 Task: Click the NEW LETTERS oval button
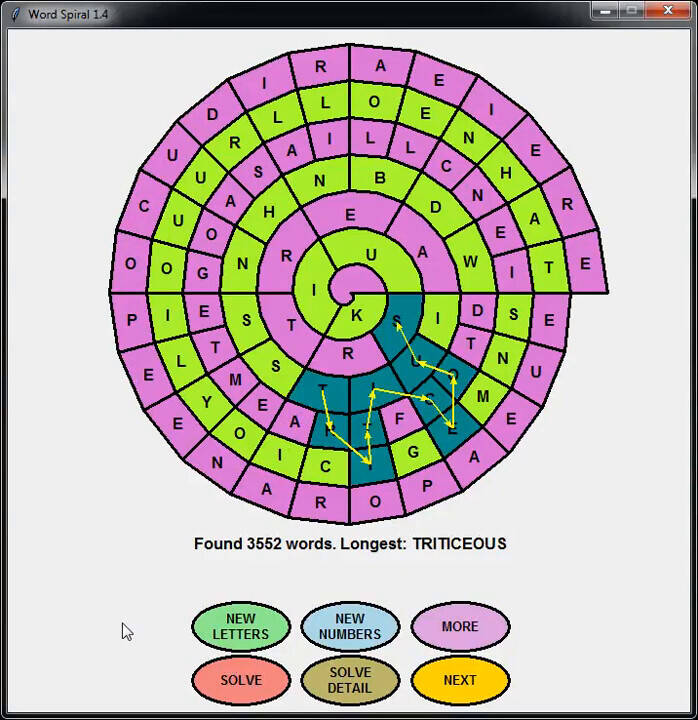[x=240, y=627]
